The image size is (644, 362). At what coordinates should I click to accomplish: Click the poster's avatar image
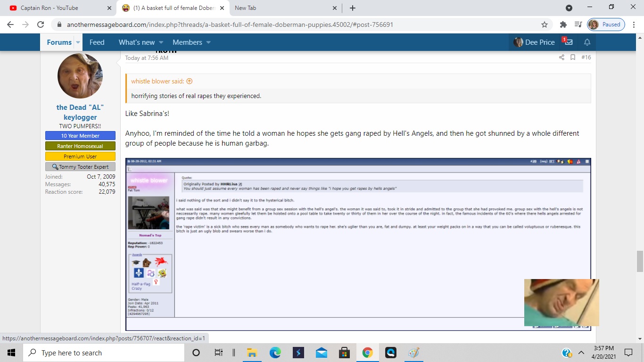tap(80, 75)
